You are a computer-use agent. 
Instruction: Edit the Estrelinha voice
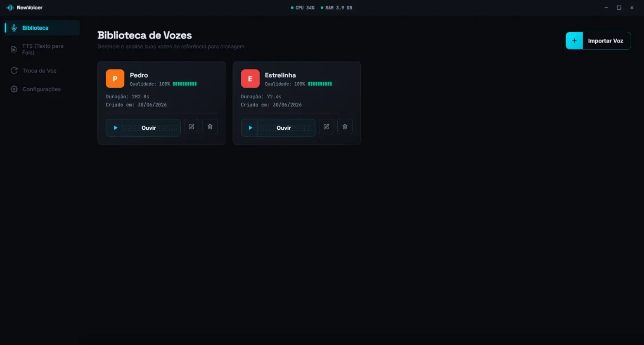(327, 126)
